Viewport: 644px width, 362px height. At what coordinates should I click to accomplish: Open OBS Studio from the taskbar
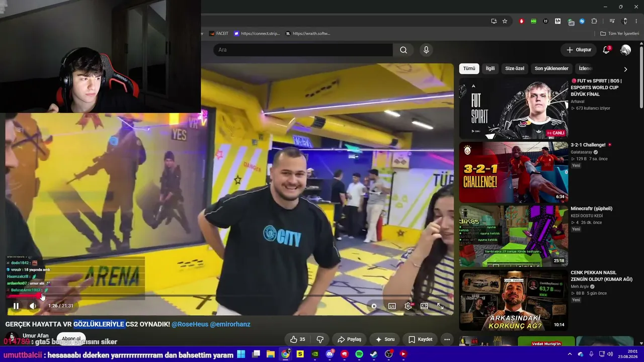coord(388,354)
